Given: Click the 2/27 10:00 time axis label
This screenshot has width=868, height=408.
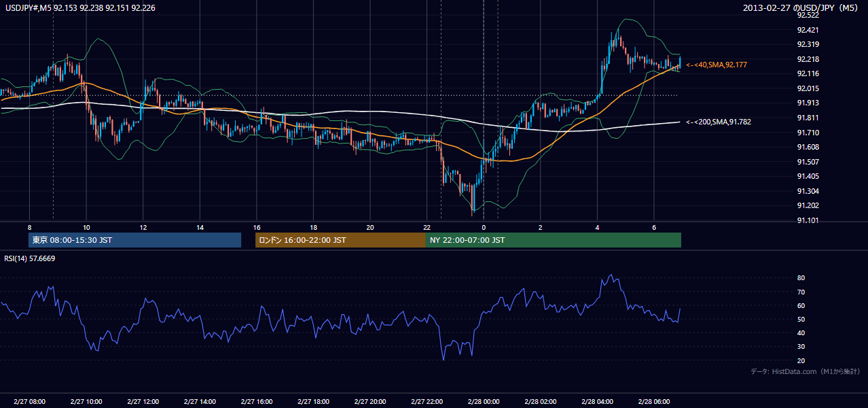Looking at the screenshot, I should click(x=86, y=402).
